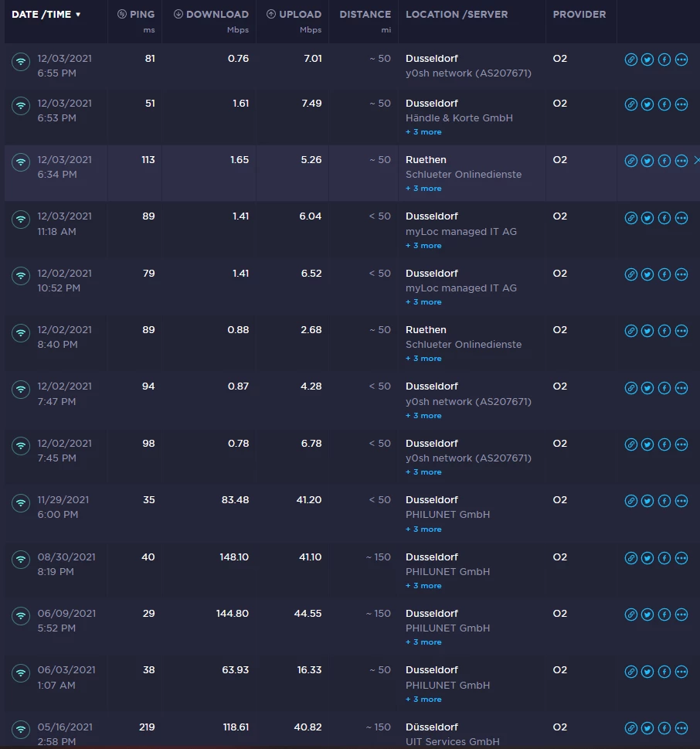Open more options for 06/03/2021 1:07 AM result
The height and width of the screenshot is (749, 700).
pyautogui.click(x=681, y=672)
